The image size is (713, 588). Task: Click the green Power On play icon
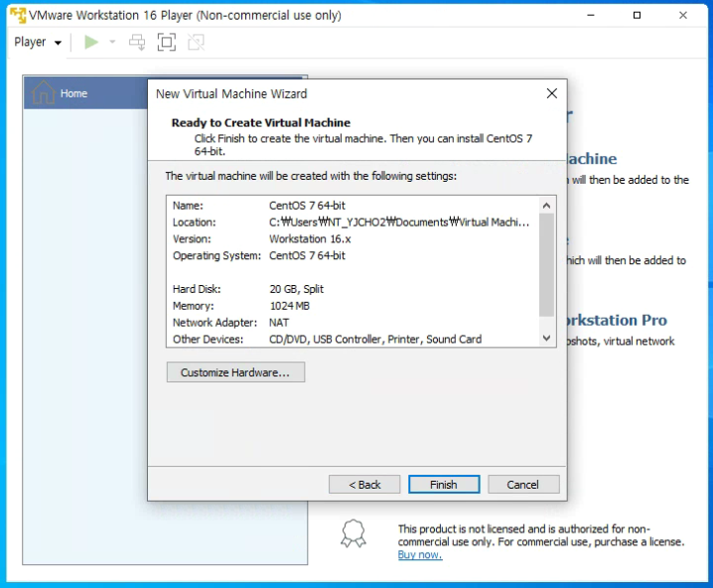coord(91,43)
